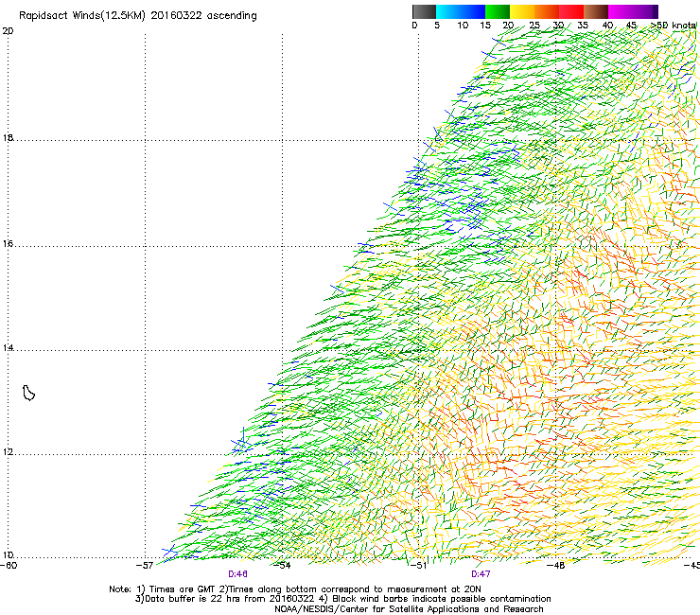Click the latitude 20 axis label
Viewport: 700px width, 615px height.
[8, 31]
